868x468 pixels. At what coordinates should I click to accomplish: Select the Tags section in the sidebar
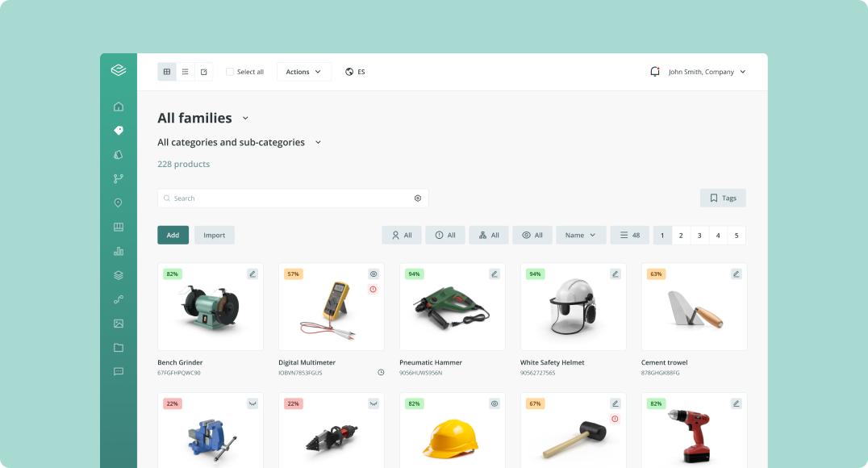(119, 130)
